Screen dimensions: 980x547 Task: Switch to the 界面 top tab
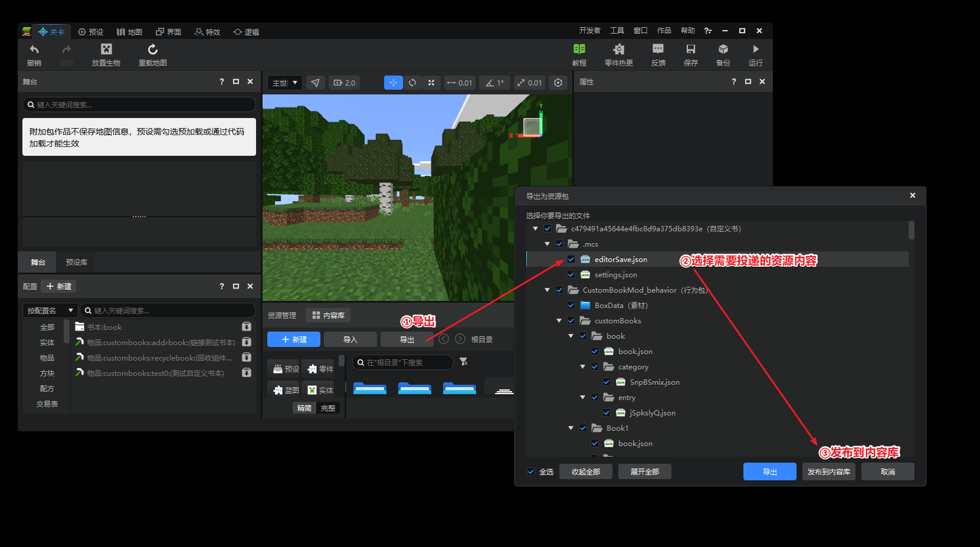tap(168, 32)
